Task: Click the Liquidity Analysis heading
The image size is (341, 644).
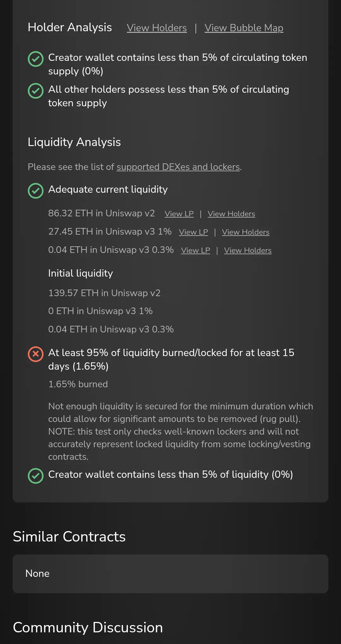Action: click(x=74, y=142)
